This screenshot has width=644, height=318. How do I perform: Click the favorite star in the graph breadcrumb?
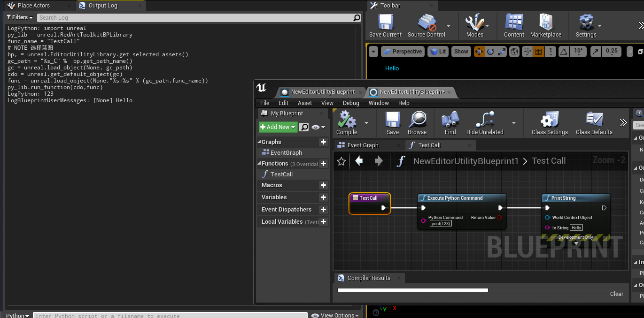point(341,161)
